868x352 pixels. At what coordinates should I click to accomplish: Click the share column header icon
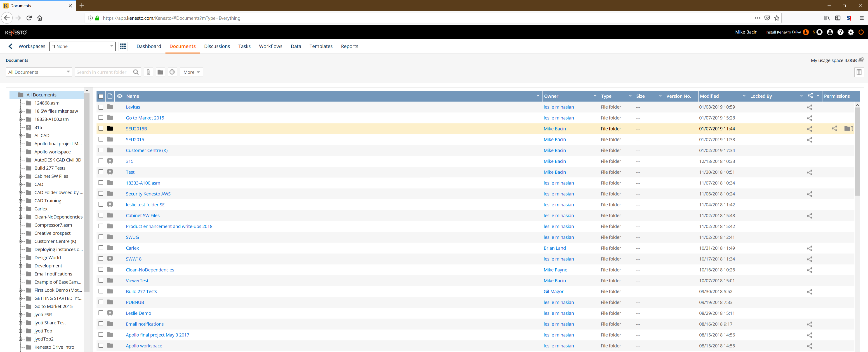(x=810, y=96)
